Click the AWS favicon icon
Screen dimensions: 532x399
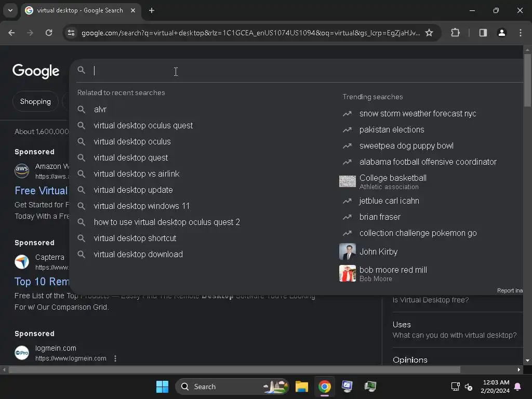pyautogui.click(x=22, y=170)
